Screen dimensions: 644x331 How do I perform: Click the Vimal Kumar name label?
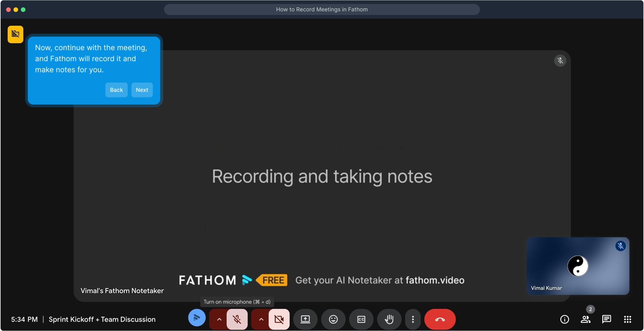[x=546, y=288]
